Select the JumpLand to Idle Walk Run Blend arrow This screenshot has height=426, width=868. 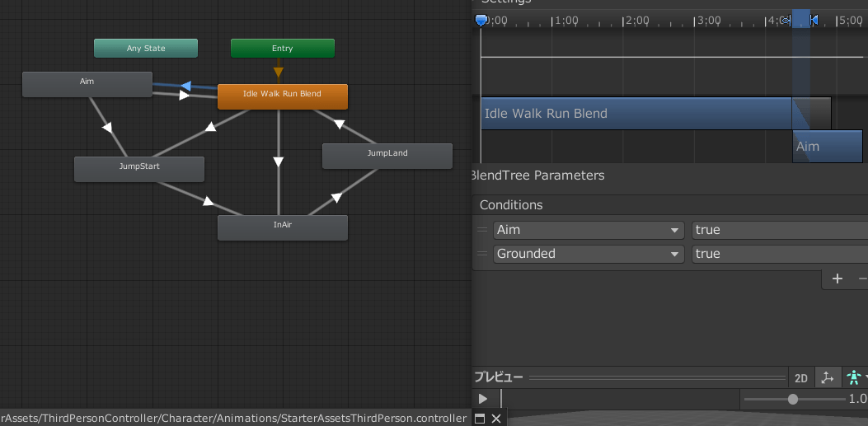click(x=340, y=124)
